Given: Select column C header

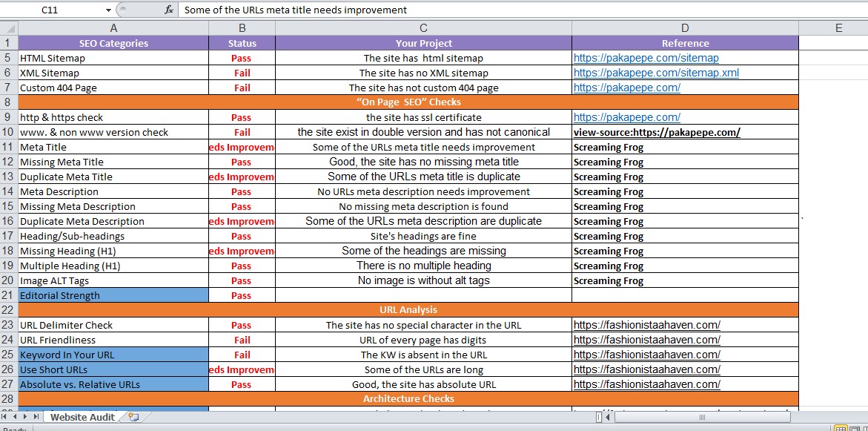Looking at the screenshot, I should click(423, 28).
